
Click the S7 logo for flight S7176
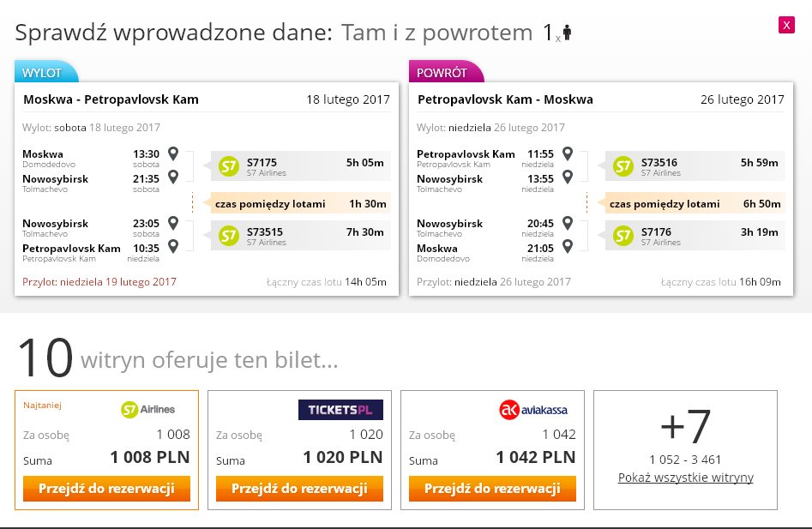click(623, 236)
